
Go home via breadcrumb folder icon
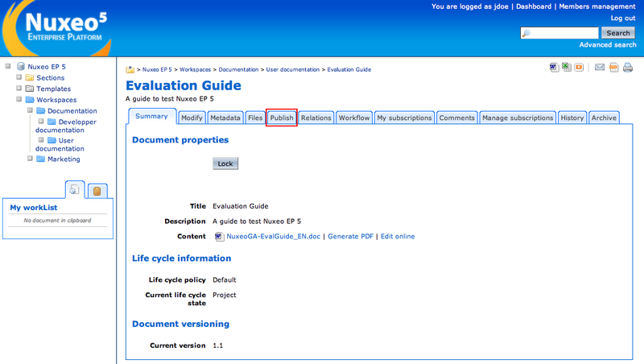pos(130,69)
